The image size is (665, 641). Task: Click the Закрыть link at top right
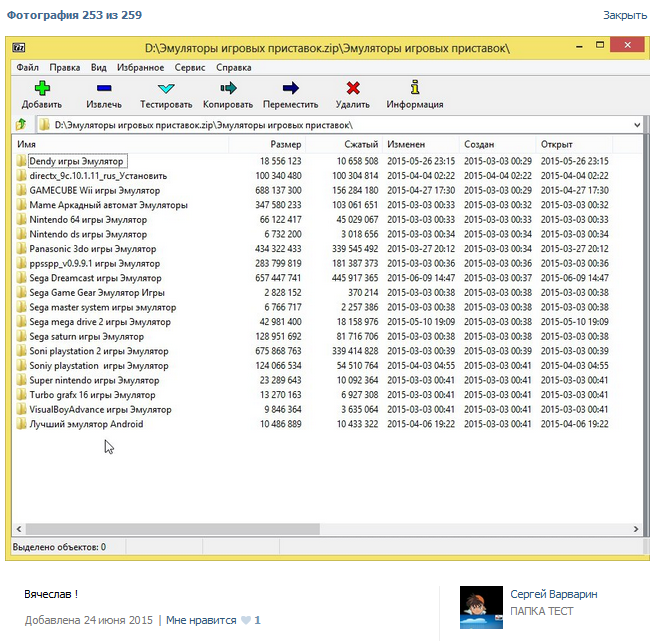625,15
